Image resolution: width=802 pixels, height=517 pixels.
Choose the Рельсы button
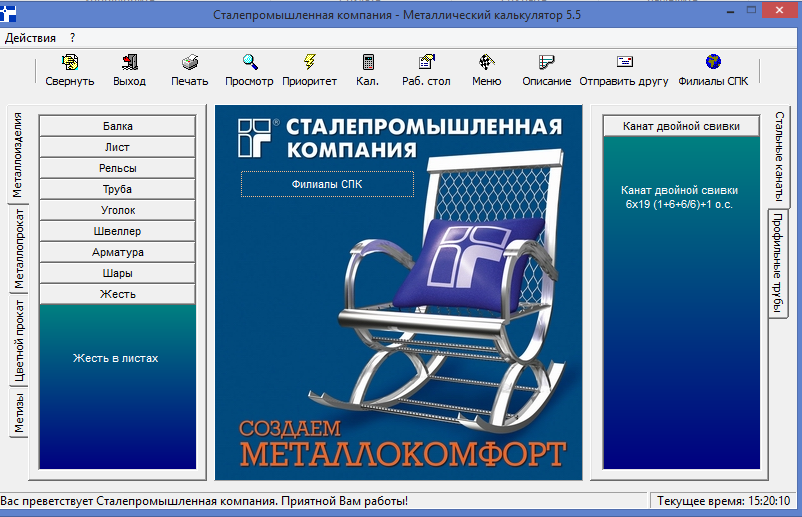(118, 168)
